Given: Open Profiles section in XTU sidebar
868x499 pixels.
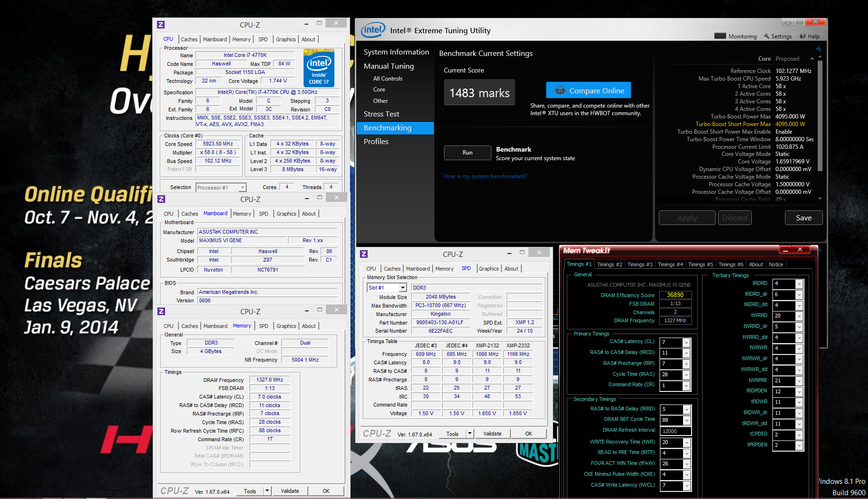Looking at the screenshot, I should click(x=376, y=142).
